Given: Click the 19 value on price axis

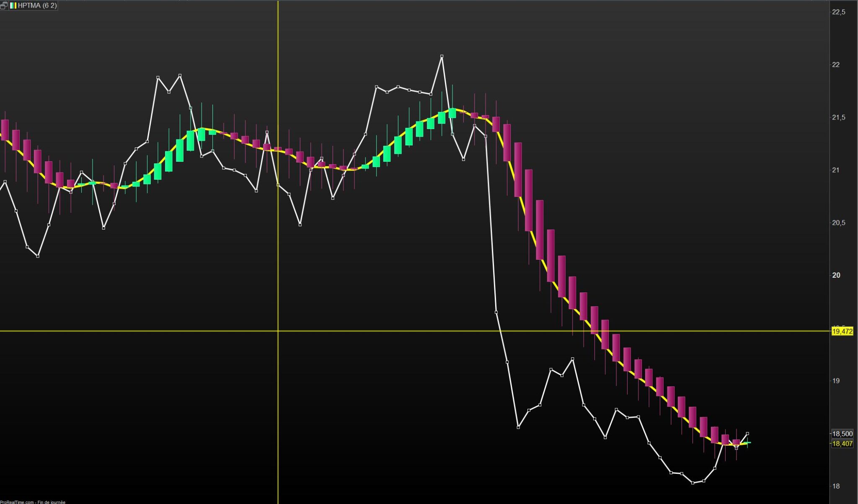Looking at the screenshot, I should (x=836, y=381).
